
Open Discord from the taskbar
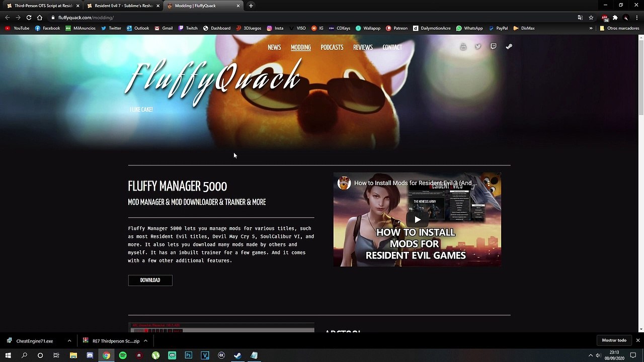[90, 355]
